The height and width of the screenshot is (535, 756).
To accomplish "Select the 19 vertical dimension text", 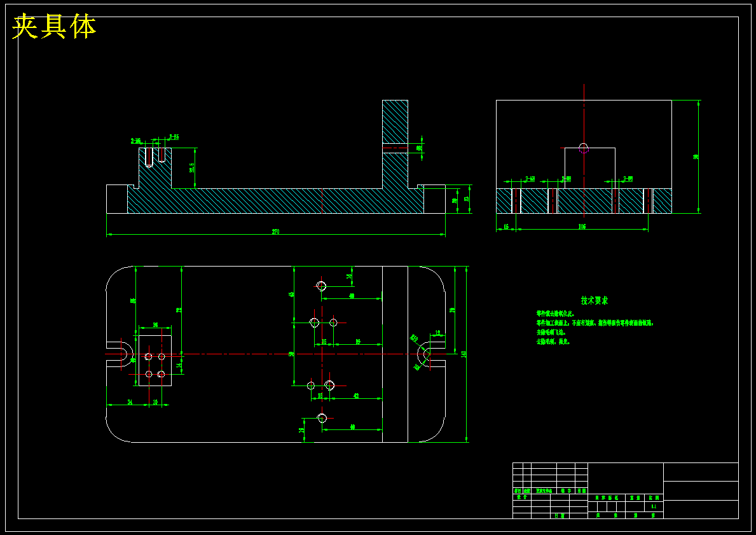I will [x=302, y=431].
